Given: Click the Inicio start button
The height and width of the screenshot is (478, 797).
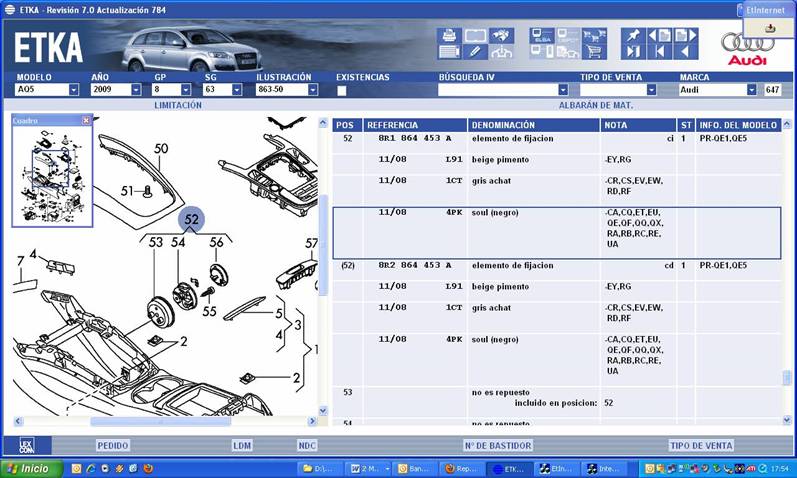Looking at the screenshot, I should pos(30,468).
